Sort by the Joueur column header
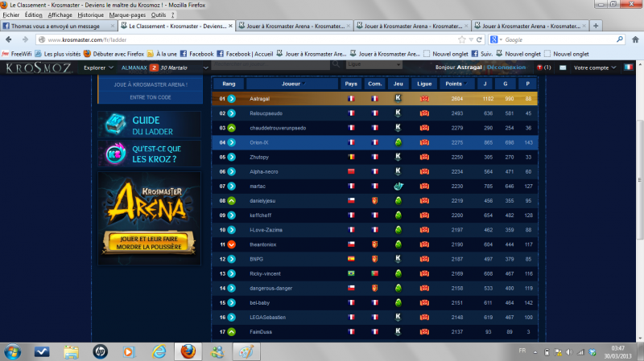Viewport: 644px width, 361px height. click(292, 84)
